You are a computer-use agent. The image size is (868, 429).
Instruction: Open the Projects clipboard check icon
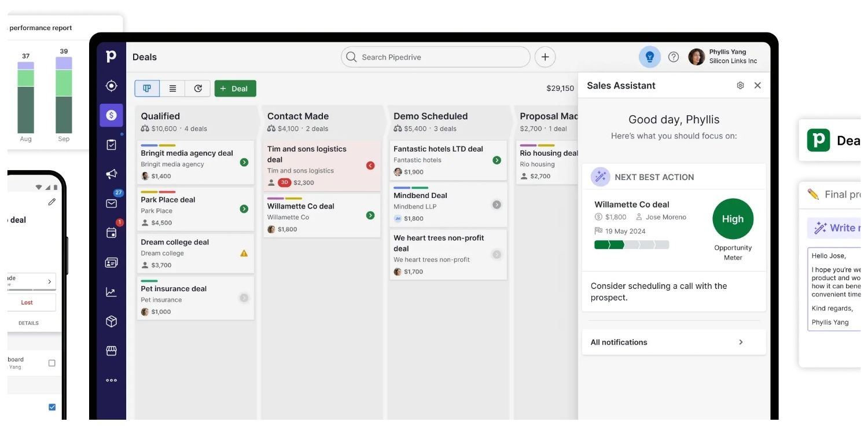[x=111, y=145]
